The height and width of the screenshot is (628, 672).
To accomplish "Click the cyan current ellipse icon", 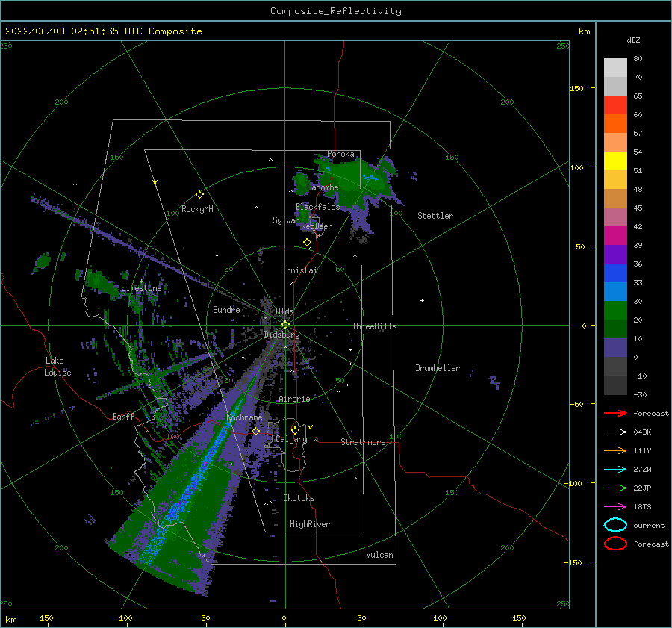I will tap(615, 525).
